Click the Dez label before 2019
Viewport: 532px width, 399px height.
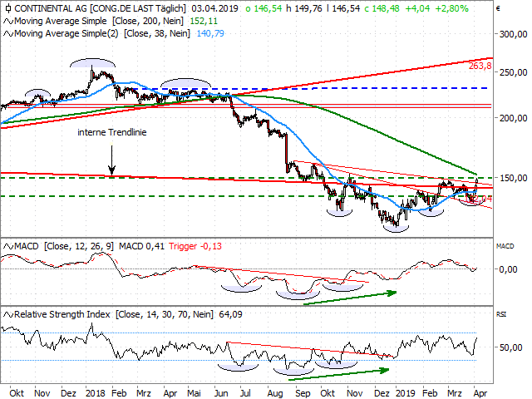tap(382, 393)
